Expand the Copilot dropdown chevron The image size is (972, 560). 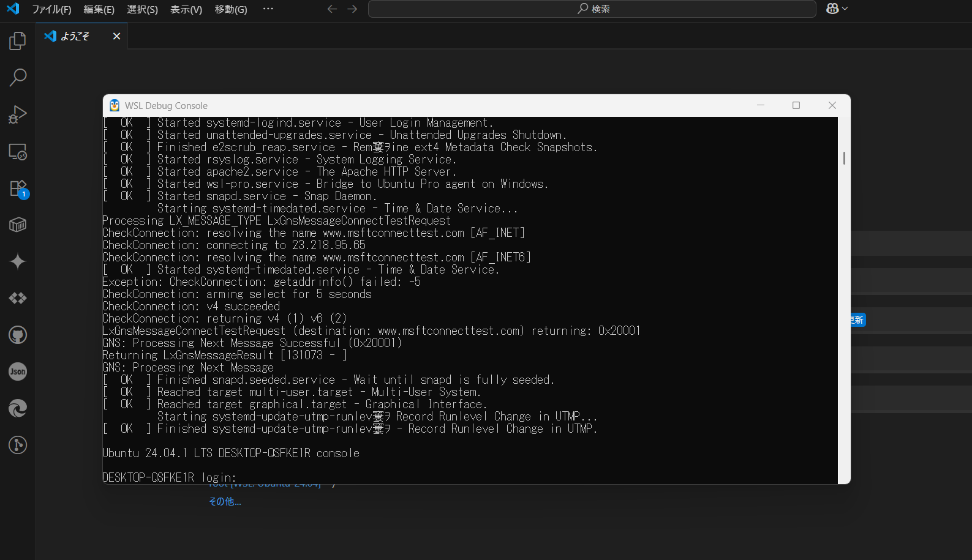click(x=845, y=9)
